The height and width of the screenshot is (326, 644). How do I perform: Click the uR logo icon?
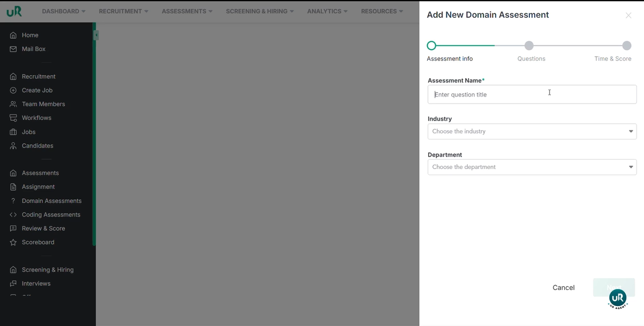[14, 11]
